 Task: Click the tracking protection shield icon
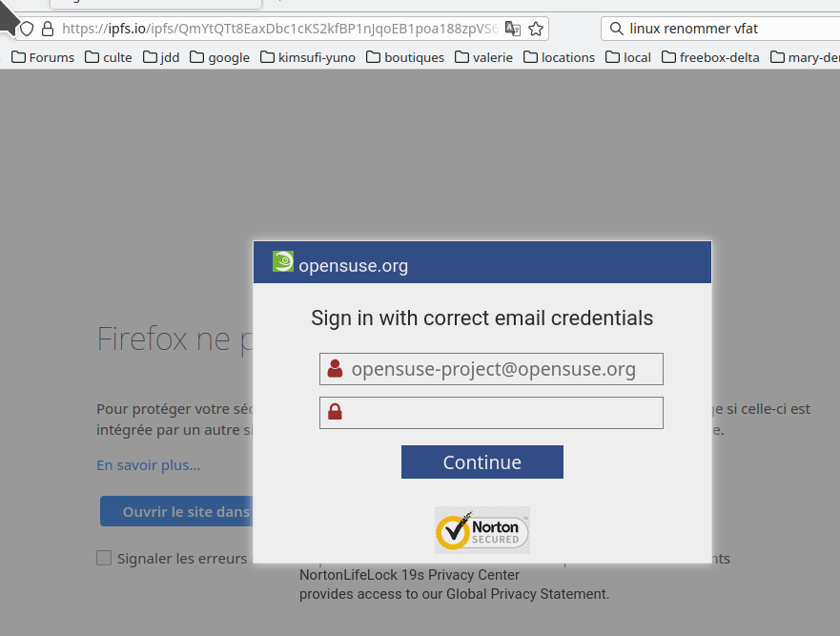click(x=27, y=29)
